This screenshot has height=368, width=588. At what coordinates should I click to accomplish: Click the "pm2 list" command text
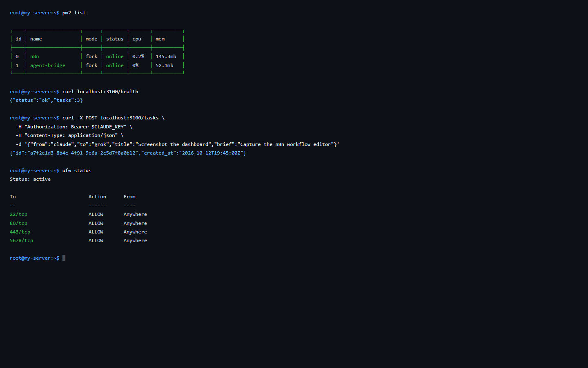[x=74, y=13]
